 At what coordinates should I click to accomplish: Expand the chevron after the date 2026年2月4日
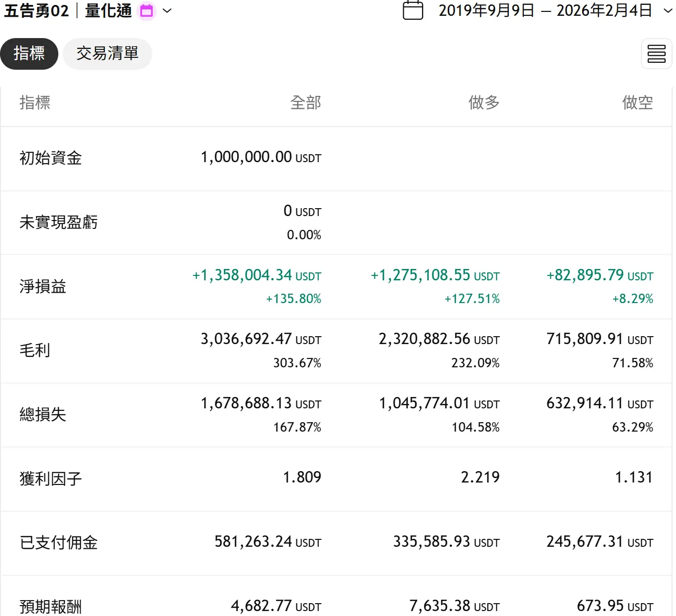pyautogui.click(x=667, y=11)
